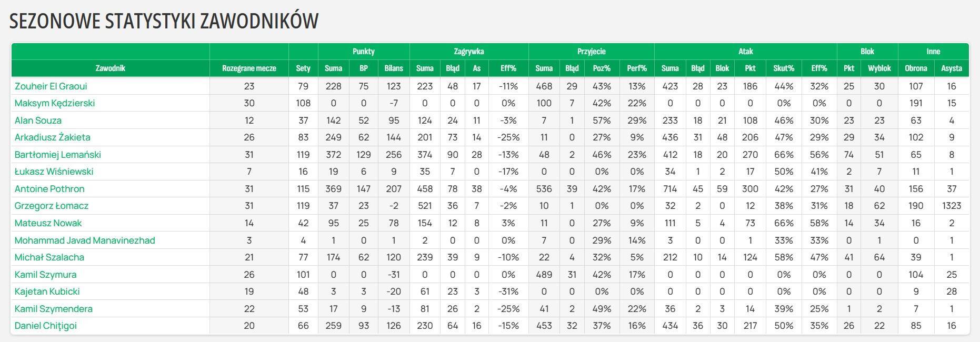Open Arkadiusz Żakieta profile link

pyautogui.click(x=53, y=137)
